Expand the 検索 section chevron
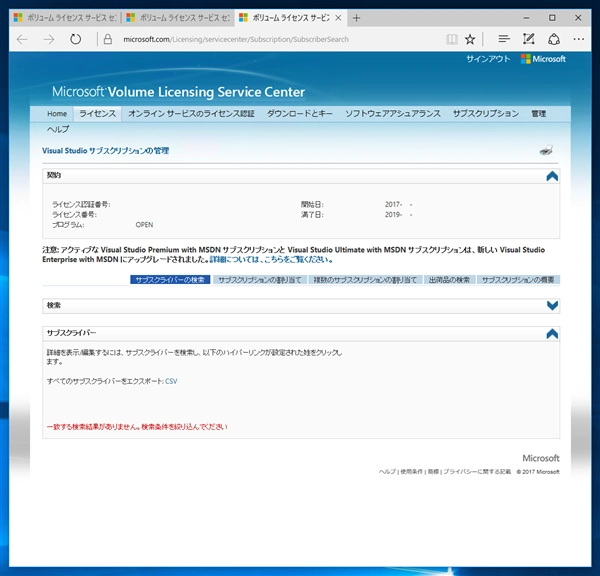This screenshot has width=600, height=576. pyautogui.click(x=552, y=305)
